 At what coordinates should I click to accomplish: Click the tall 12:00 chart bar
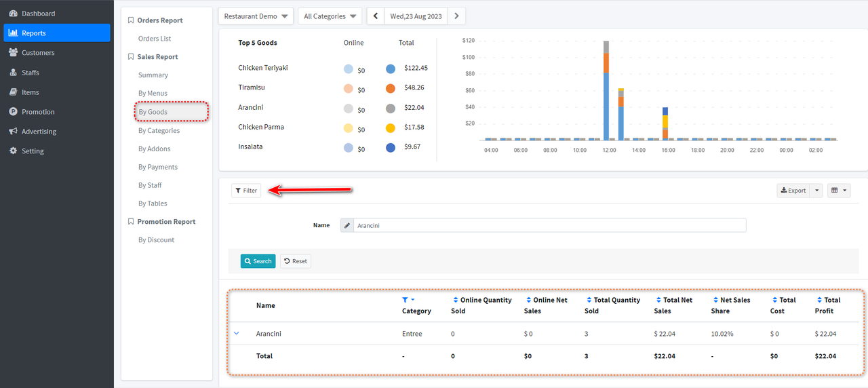(606, 90)
